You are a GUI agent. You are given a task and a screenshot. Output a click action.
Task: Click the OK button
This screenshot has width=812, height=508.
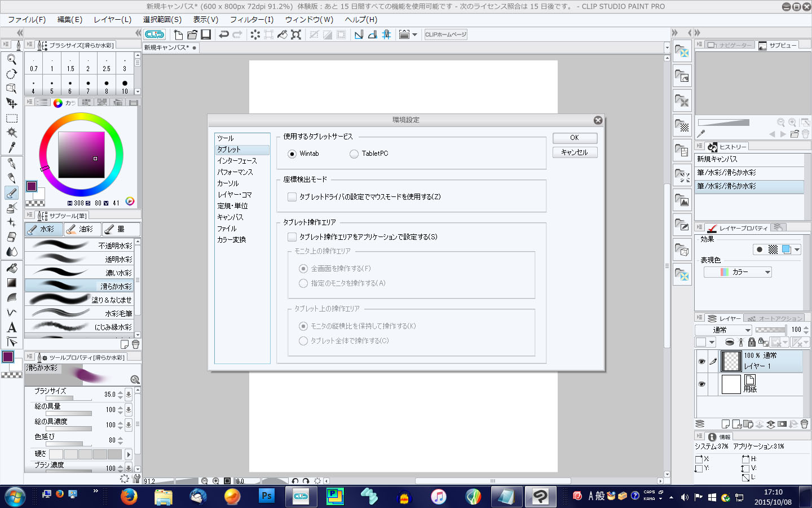click(575, 138)
